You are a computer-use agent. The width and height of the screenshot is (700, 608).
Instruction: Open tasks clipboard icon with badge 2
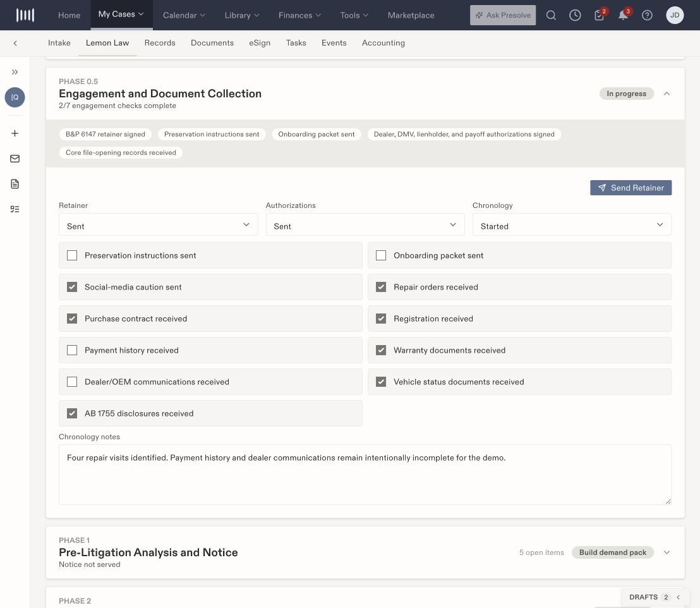(599, 15)
